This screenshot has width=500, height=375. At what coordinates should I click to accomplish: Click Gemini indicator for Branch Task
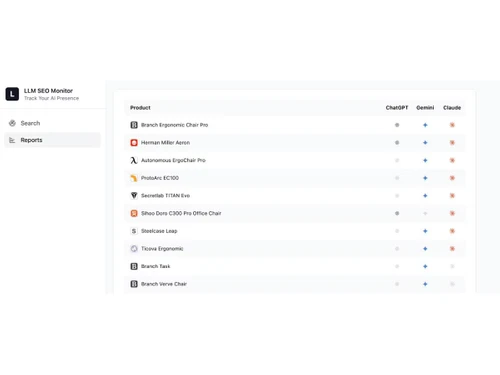click(x=425, y=266)
